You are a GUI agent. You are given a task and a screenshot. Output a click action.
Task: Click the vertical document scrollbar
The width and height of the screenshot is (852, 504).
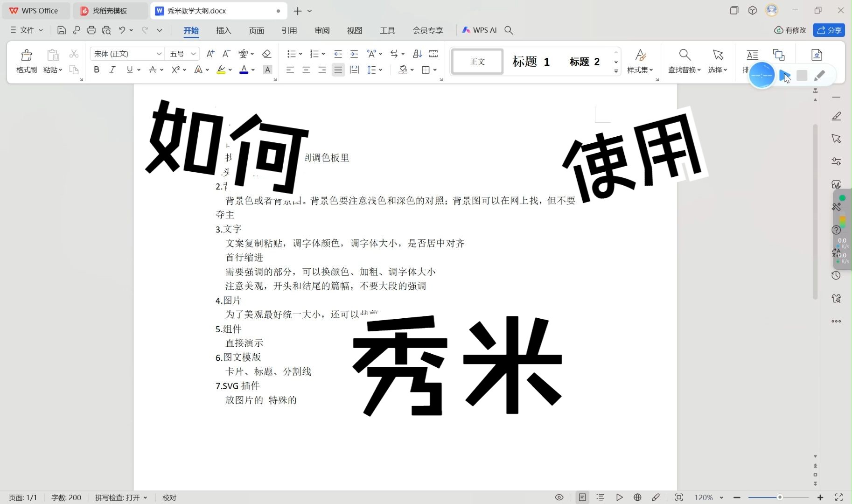coord(816,211)
